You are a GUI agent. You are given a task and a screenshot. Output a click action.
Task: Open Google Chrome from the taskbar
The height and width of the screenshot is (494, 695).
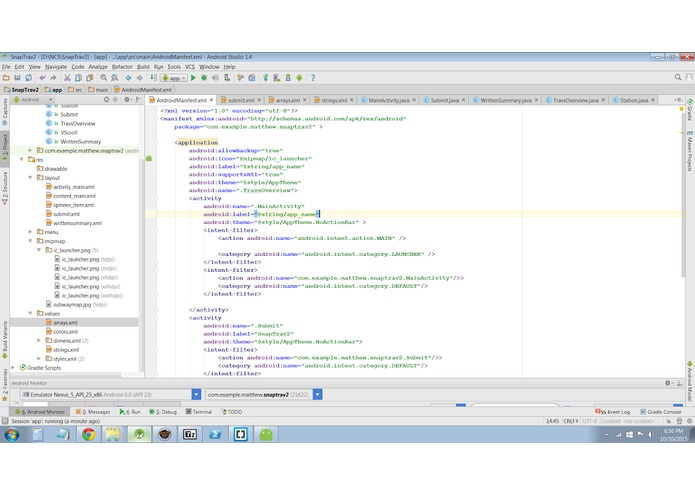point(88,434)
